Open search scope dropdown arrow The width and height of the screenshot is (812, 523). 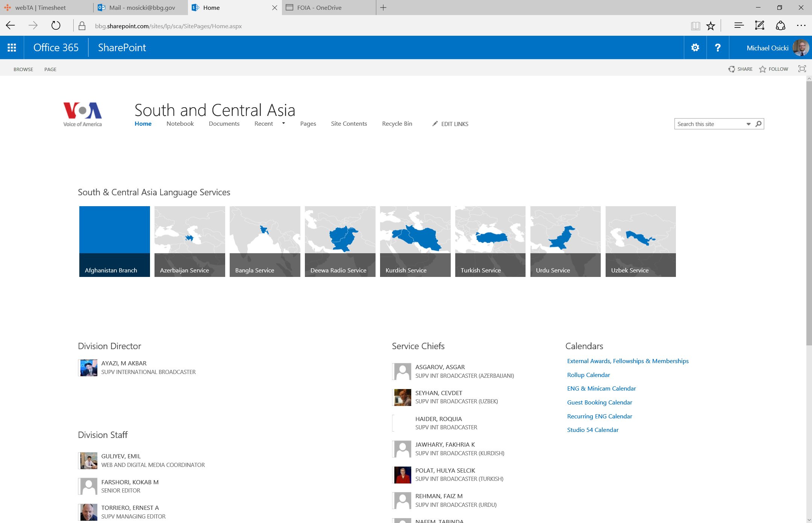(748, 124)
